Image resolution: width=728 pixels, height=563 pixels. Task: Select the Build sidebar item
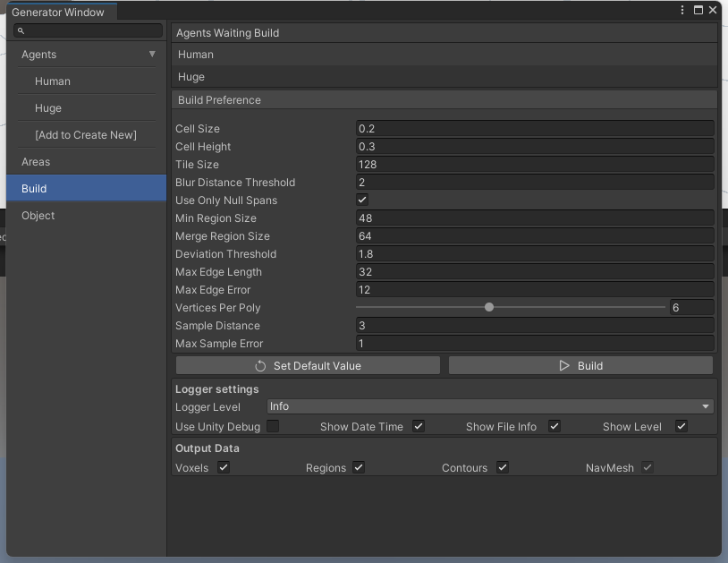pos(87,188)
